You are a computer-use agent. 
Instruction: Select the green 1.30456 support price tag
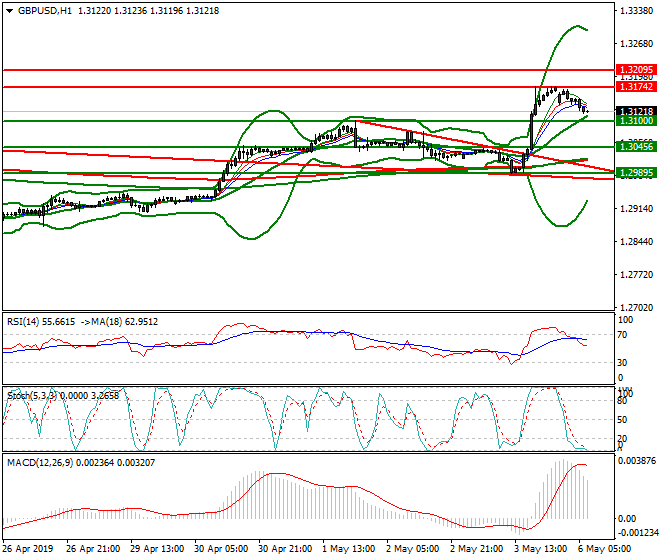[636, 146]
